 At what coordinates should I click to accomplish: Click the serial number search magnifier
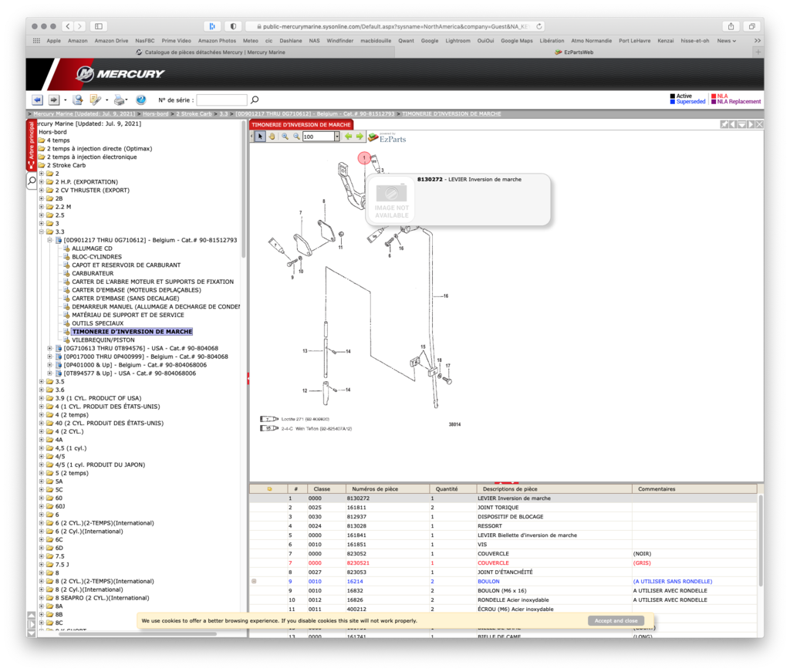tap(255, 100)
